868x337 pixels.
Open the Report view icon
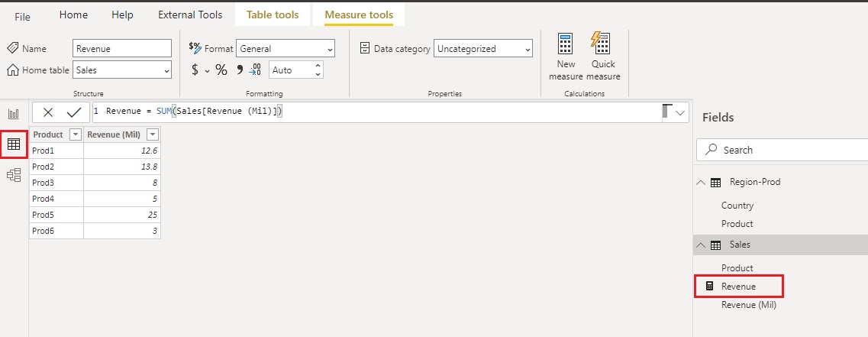(x=13, y=114)
